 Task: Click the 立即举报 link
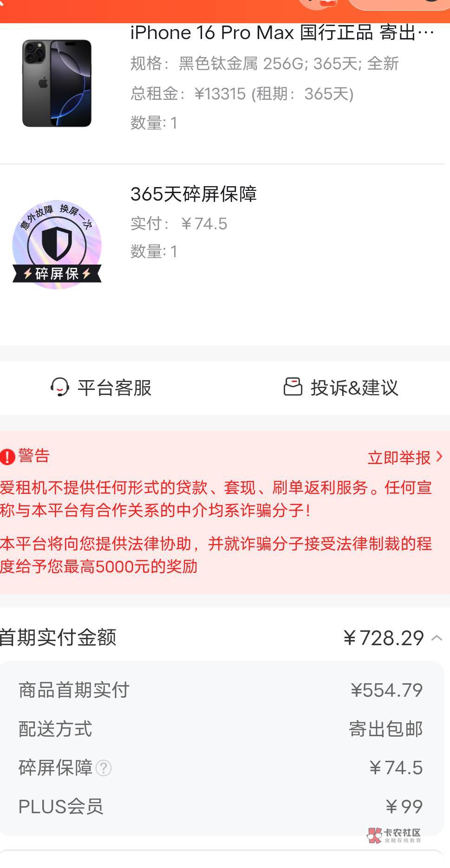click(399, 458)
